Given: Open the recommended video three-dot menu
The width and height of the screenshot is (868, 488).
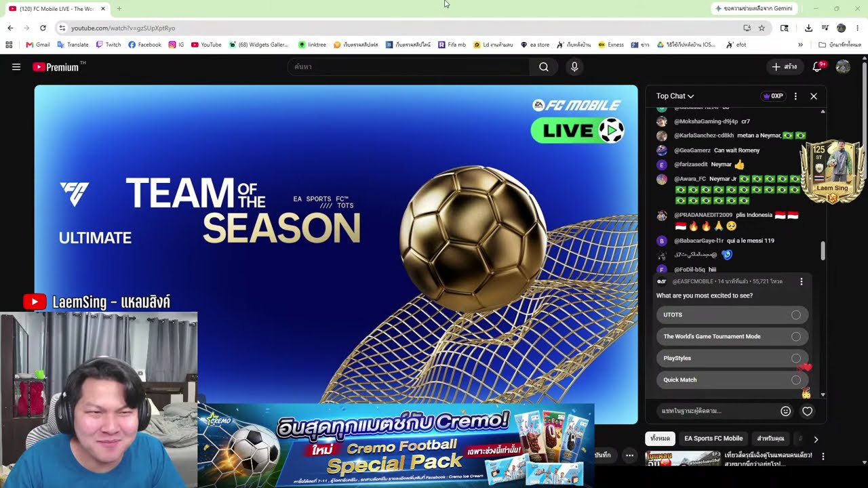Looking at the screenshot, I should [823, 457].
